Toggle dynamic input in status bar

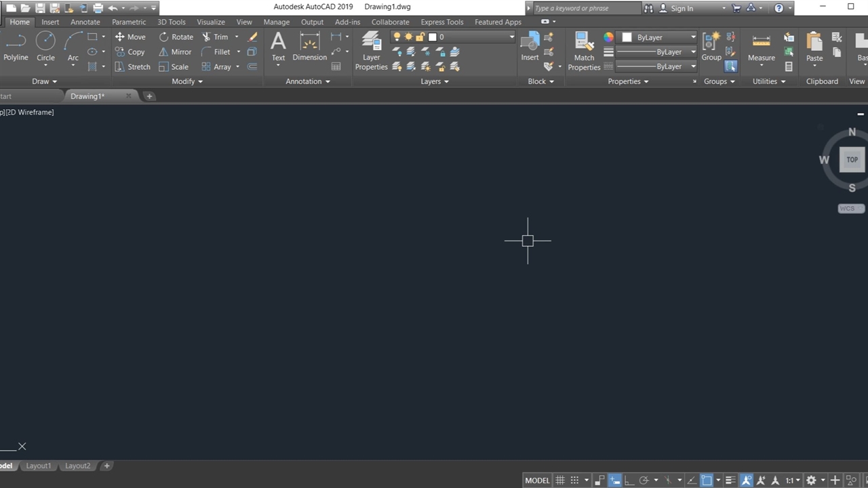click(614, 481)
